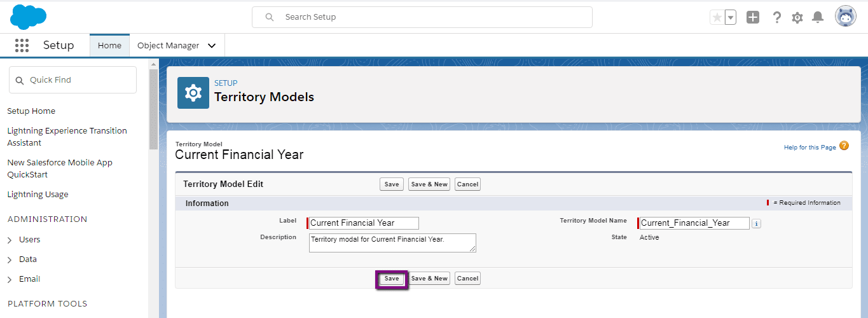Screen dimensions: 868x318
Task: Focus the Search Setup field
Action: pyautogui.click(x=422, y=17)
